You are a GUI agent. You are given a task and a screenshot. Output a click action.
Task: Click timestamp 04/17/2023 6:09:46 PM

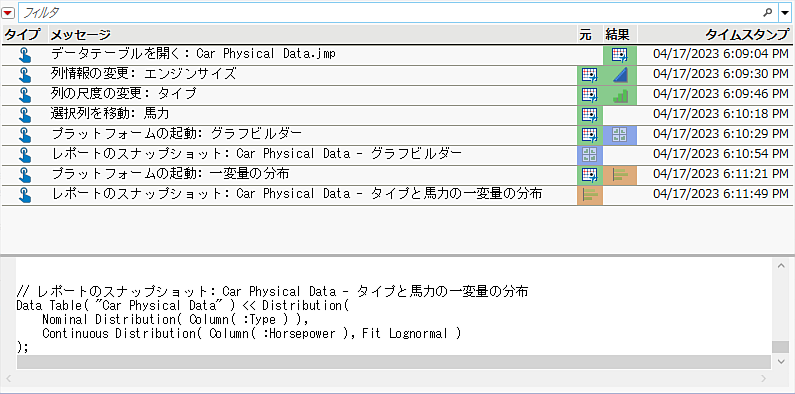click(x=721, y=94)
